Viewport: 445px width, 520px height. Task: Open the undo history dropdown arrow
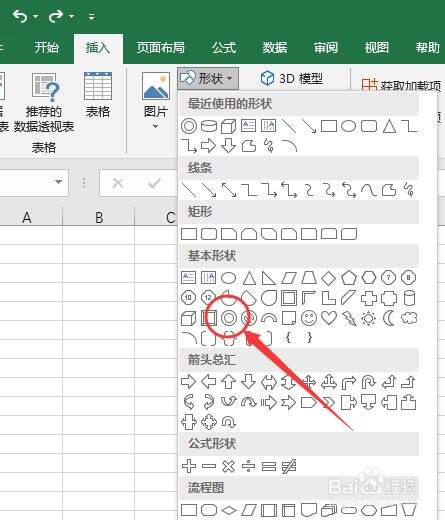click(x=36, y=16)
